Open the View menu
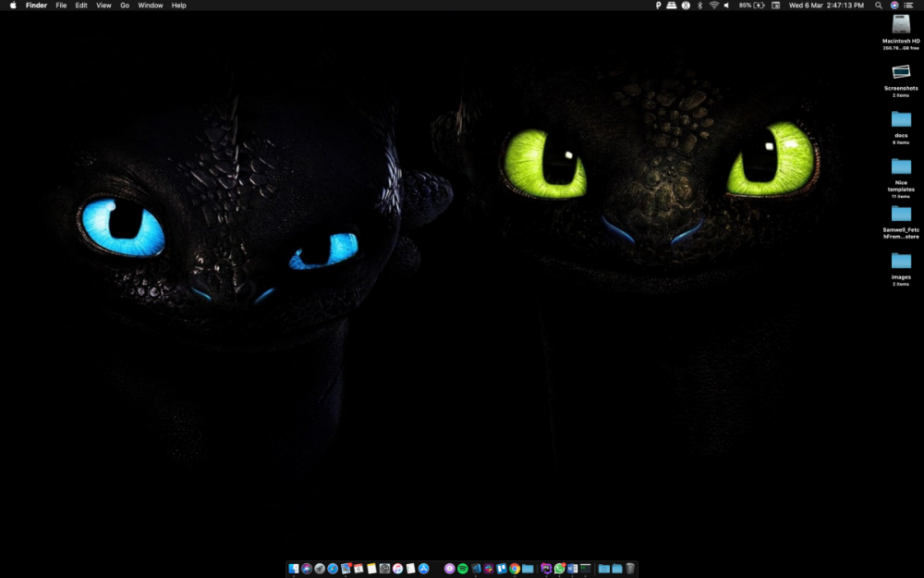Screen dimensions: 924x578 [x=103, y=6]
